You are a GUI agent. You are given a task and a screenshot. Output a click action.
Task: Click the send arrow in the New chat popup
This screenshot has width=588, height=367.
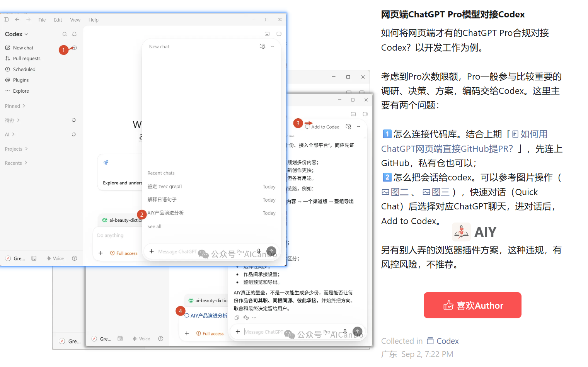271,251
